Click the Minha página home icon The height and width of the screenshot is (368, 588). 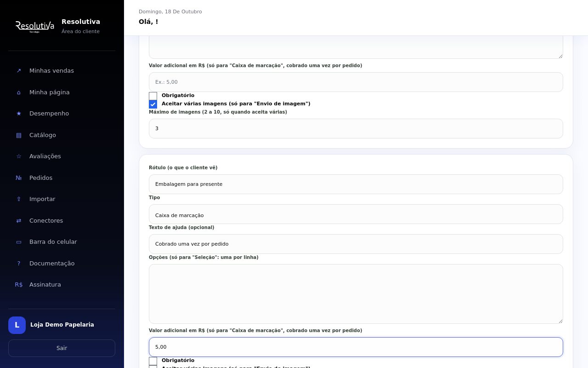[x=19, y=92]
